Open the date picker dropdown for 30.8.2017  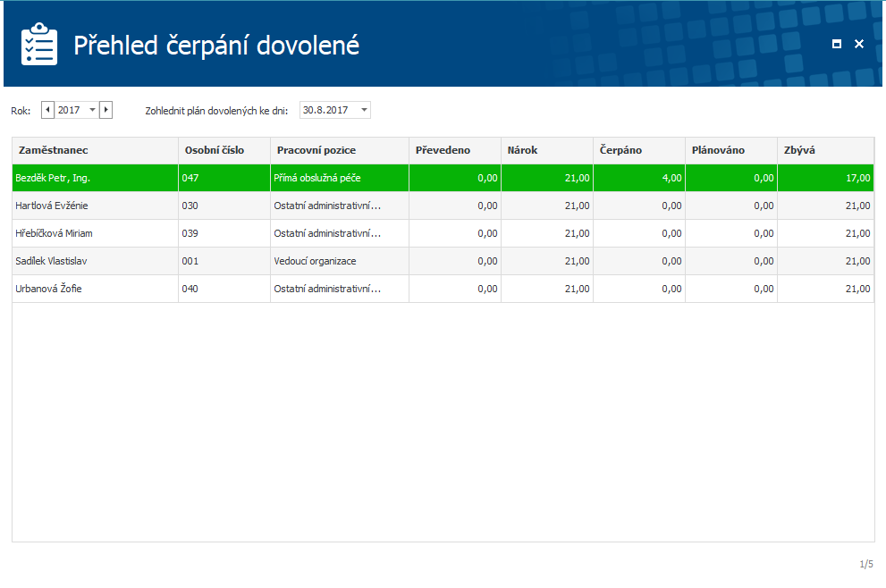365,110
